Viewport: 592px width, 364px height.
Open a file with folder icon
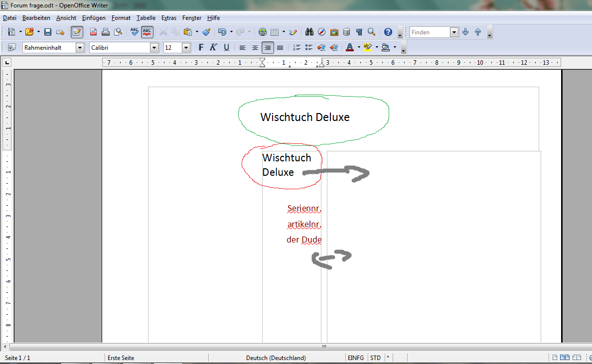pos(29,32)
